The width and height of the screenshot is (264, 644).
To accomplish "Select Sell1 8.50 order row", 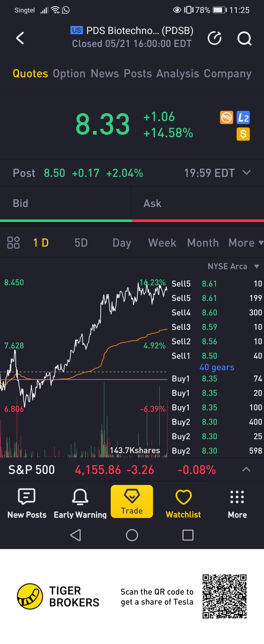I will 217,356.
